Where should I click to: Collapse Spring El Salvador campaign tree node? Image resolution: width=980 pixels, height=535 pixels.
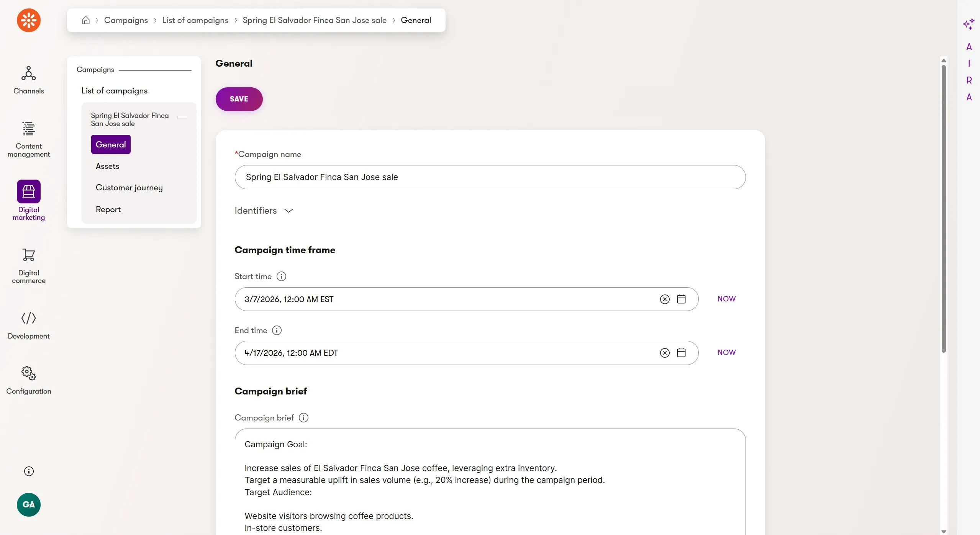coord(182,117)
